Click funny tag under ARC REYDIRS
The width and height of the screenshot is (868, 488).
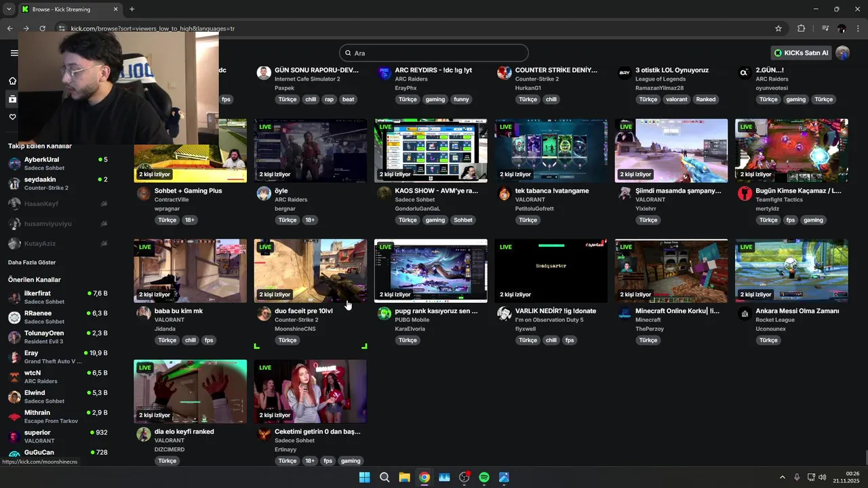pyautogui.click(x=461, y=99)
